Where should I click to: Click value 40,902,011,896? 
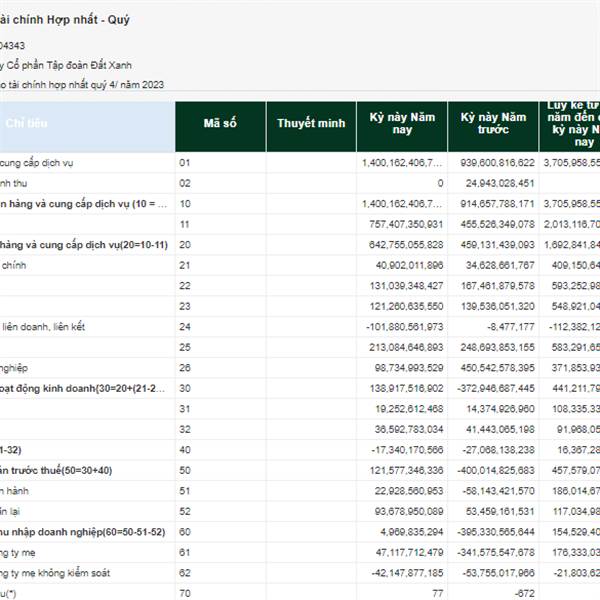(x=409, y=265)
